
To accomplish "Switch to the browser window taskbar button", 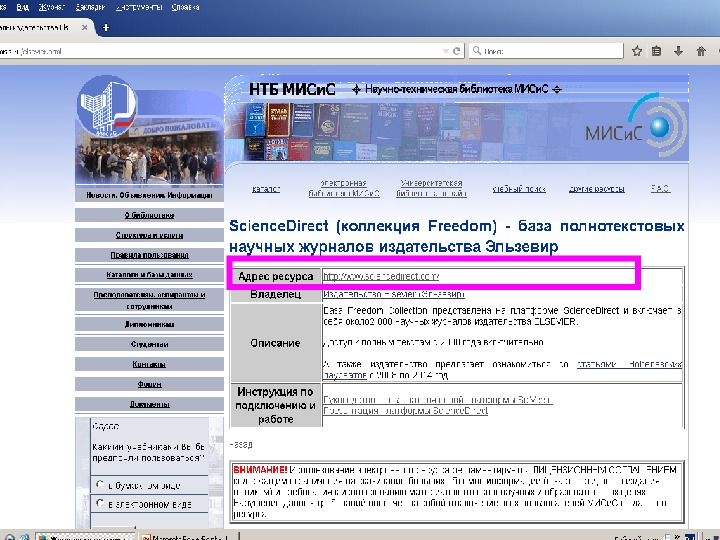I will [85, 536].
